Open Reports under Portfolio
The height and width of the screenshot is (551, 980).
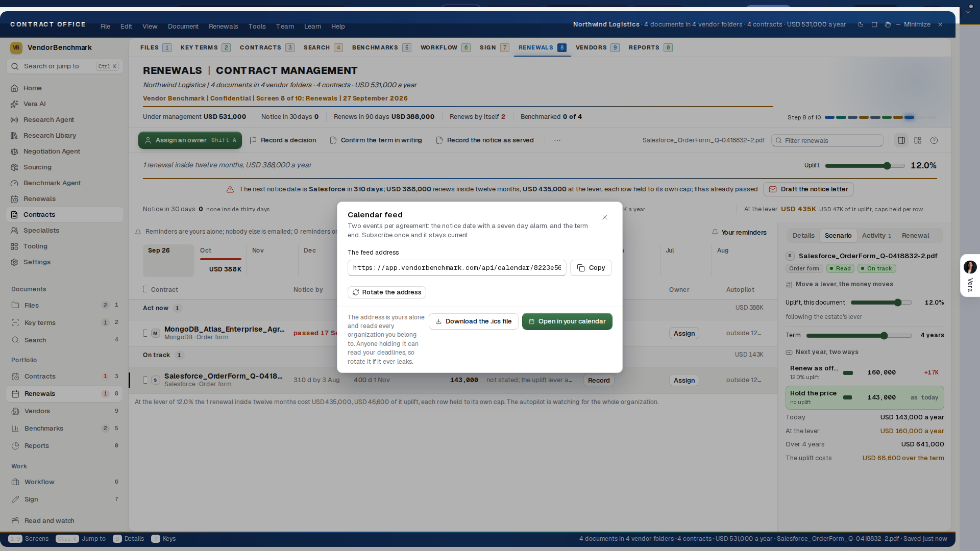point(64,445)
